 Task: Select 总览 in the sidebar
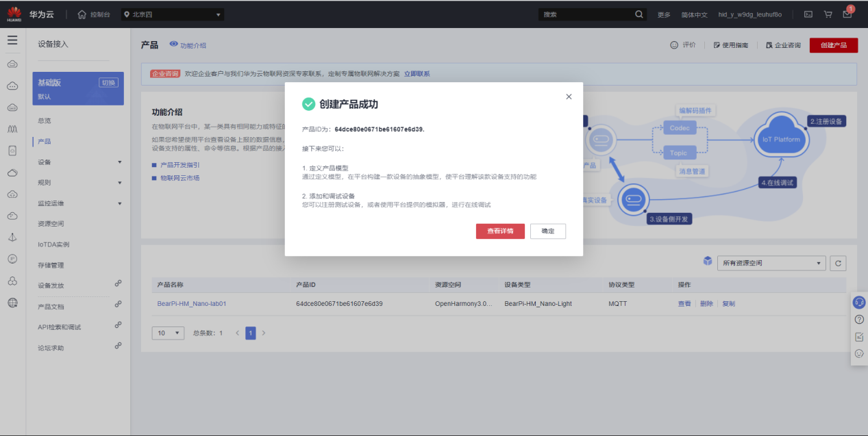pyautogui.click(x=45, y=120)
